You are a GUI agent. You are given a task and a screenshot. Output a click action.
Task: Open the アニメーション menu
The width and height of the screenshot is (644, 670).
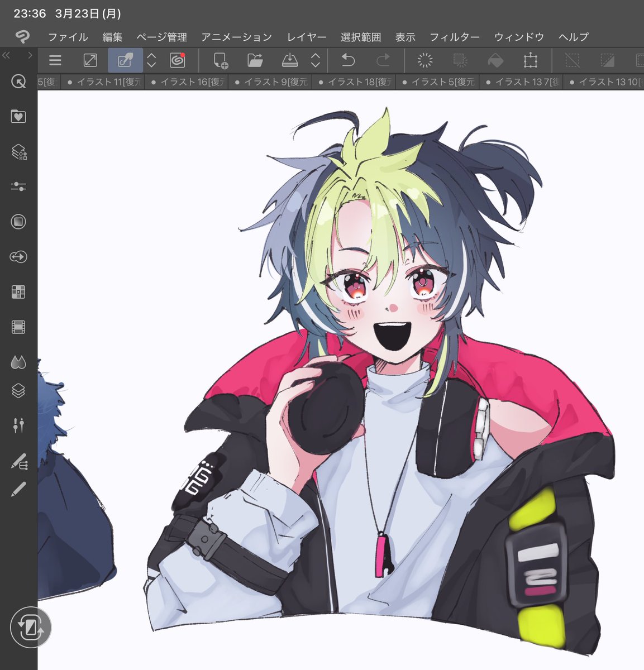[x=236, y=37]
